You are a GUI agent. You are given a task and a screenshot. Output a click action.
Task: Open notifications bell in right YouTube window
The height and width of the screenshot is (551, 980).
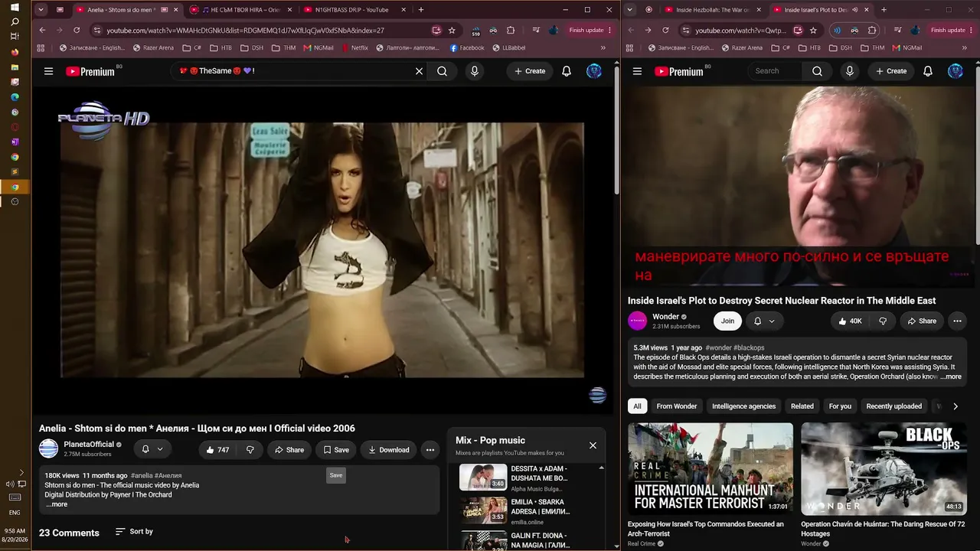[x=928, y=71]
